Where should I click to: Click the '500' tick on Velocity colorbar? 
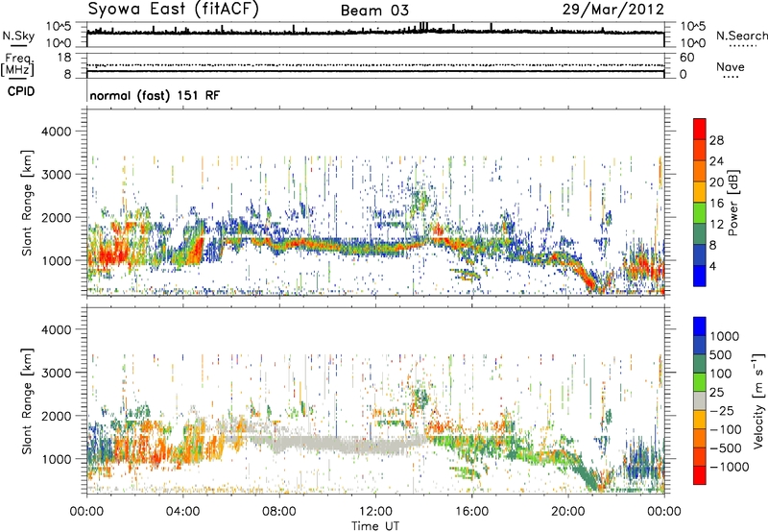(x=721, y=354)
